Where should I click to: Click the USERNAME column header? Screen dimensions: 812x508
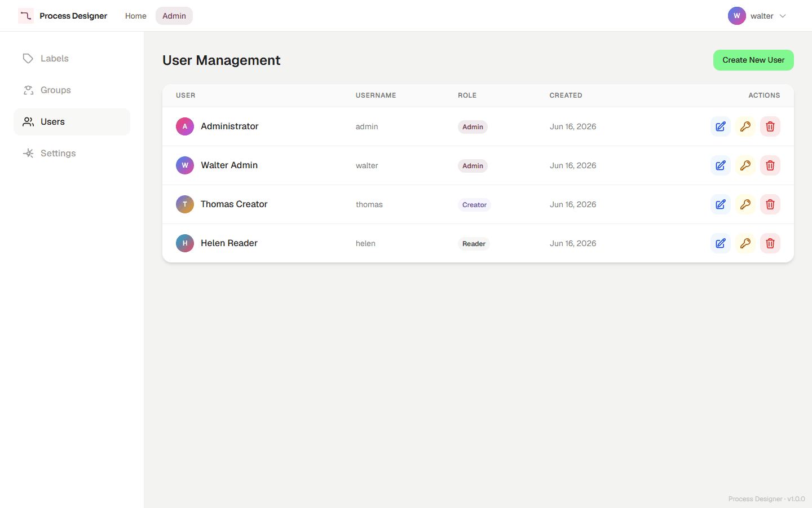pyautogui.click(x=376, y=95)
